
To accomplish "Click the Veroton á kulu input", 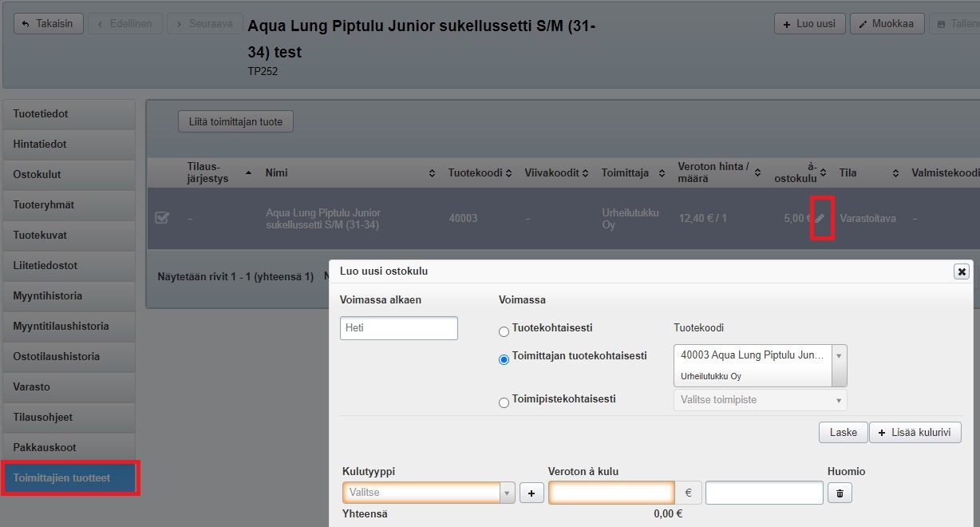I will click(x=611, y=493).
